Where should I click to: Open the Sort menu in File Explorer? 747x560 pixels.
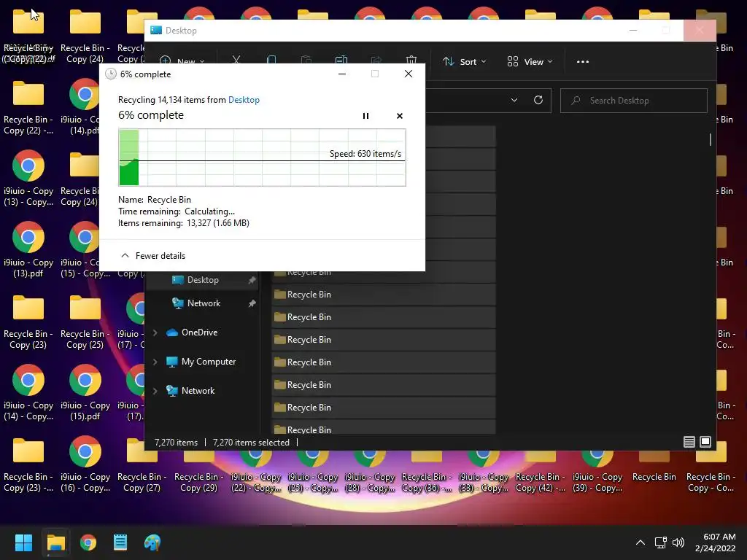click(x=465, y=62)
